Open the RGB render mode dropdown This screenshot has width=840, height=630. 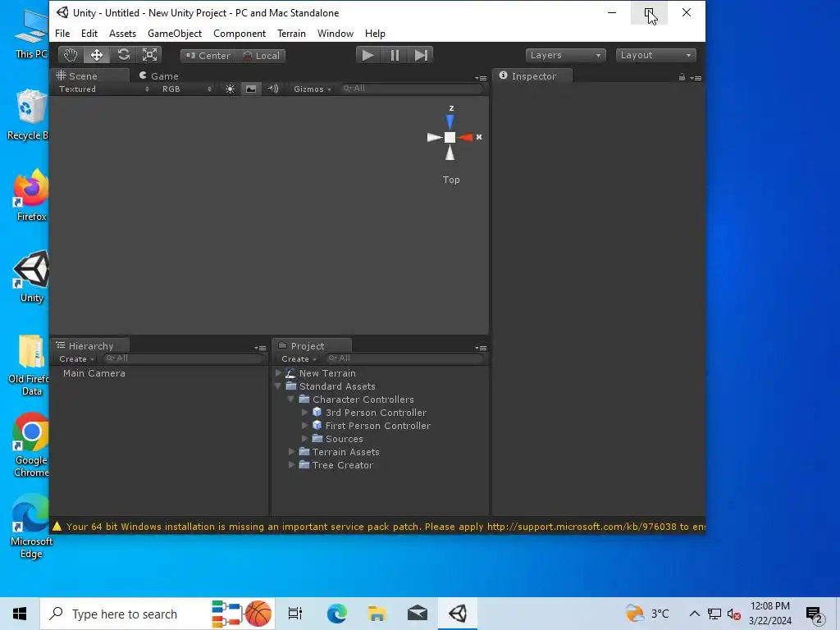tap(186, 89)
